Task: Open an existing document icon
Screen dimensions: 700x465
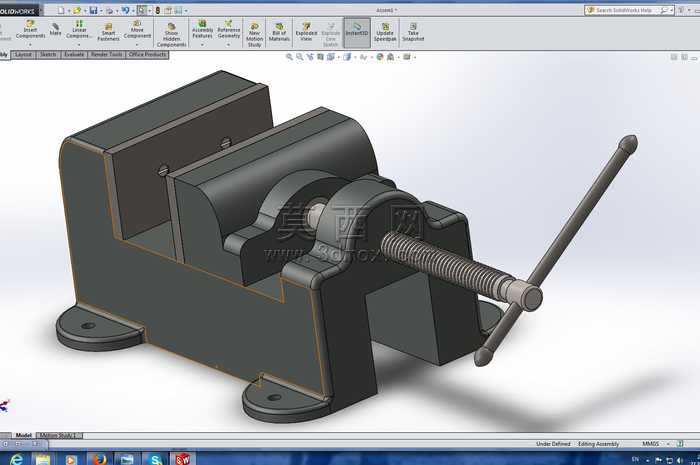Action: click(77, 10)
